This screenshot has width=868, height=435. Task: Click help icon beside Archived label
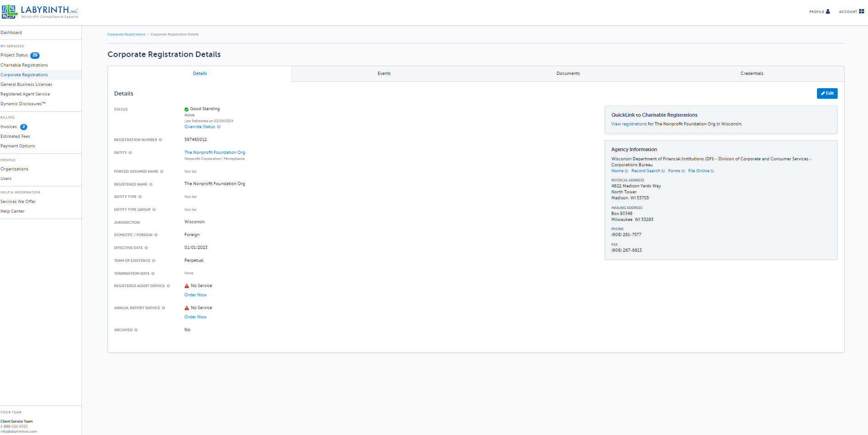[136, 330]
